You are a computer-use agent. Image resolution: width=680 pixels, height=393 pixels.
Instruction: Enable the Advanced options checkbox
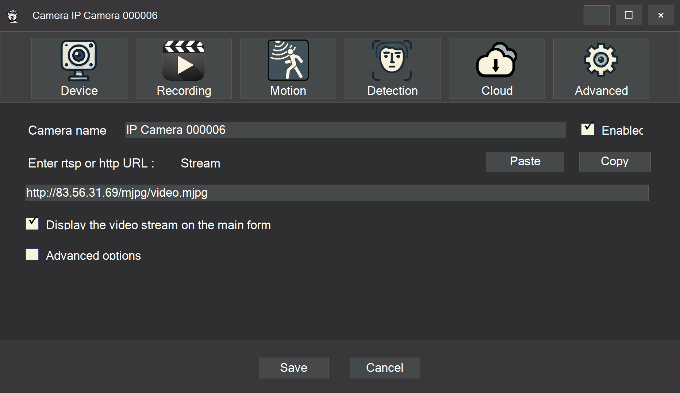coord(32,255)
